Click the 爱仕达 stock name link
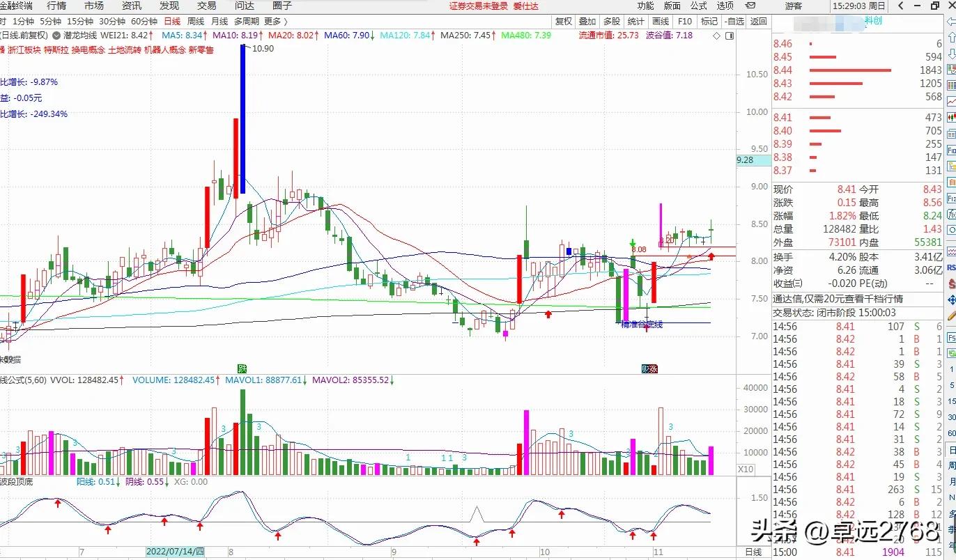Viewport: 956px width, 560px height. [x=527, y=6]
